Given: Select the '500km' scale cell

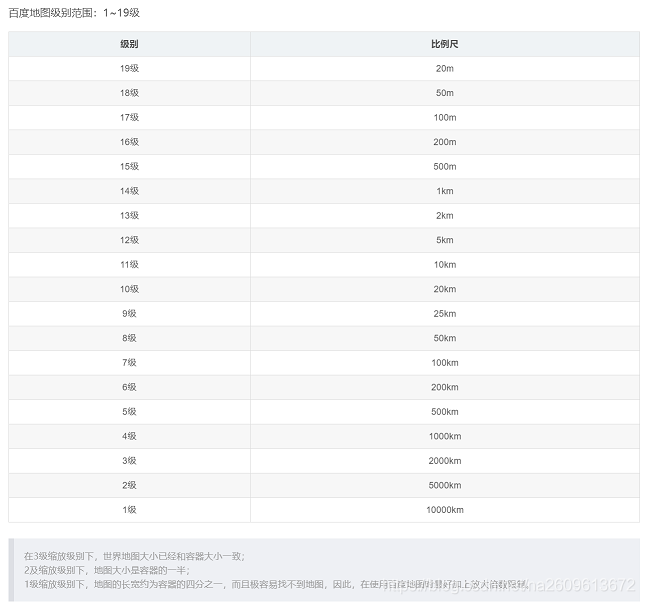Looking at the screenshot, I should tap(445, 412).
